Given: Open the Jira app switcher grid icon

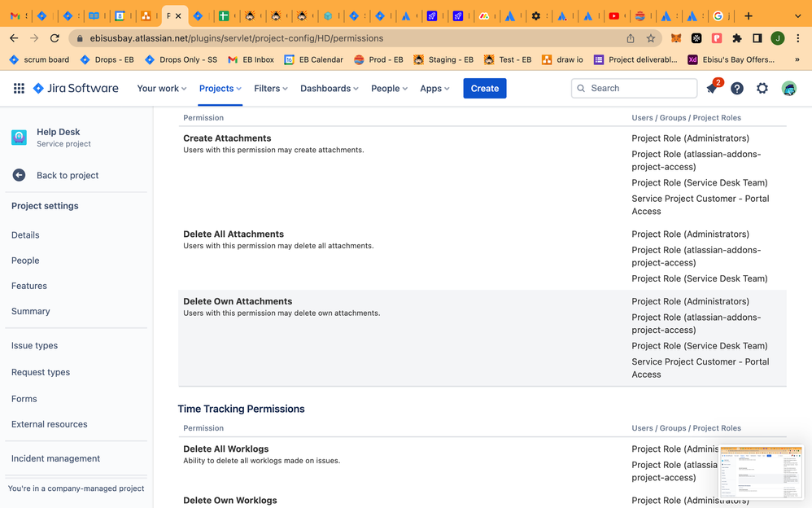Looking at the screenshot, I should (x=19, y=88).
